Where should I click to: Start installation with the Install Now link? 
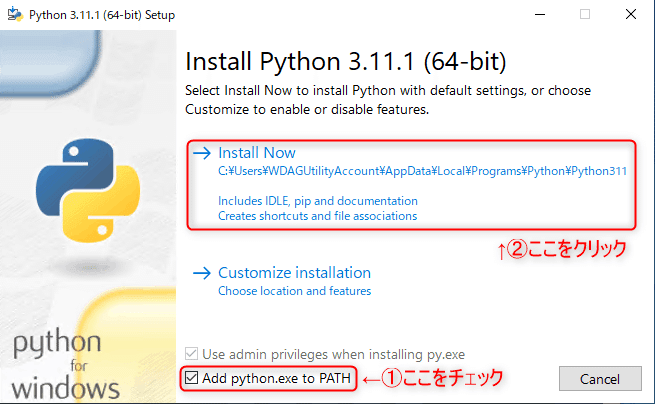tap(257, 153)
